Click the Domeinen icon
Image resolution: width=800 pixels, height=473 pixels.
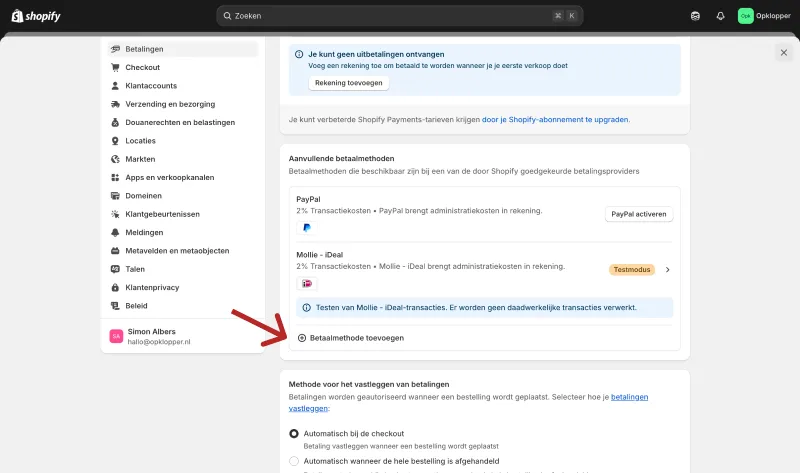pyautogui.click(x=115, y=196)
